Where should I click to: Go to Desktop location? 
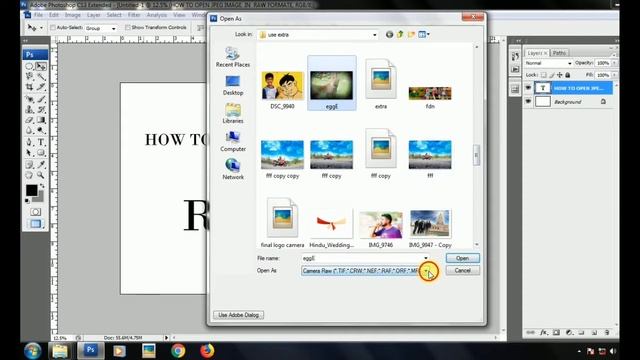pos(233,86)
